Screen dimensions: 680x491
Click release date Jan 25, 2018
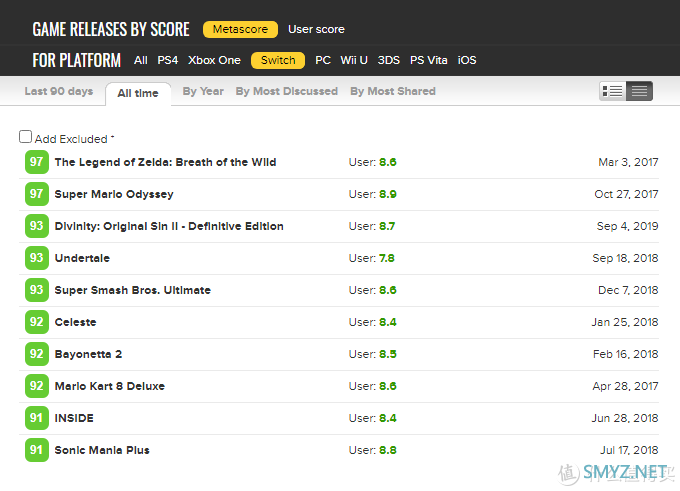pos(625,322)
